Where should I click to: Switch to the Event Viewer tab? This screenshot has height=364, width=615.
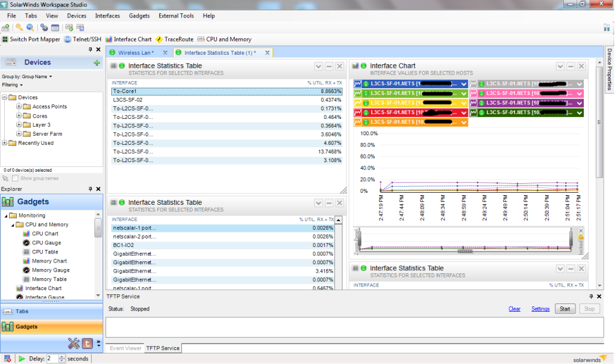126,348
